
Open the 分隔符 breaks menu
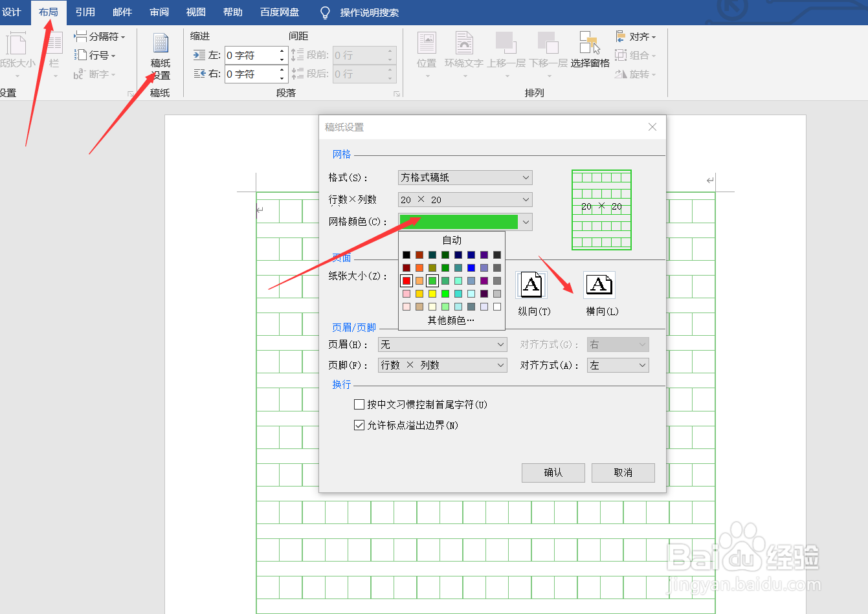[99, 36]
